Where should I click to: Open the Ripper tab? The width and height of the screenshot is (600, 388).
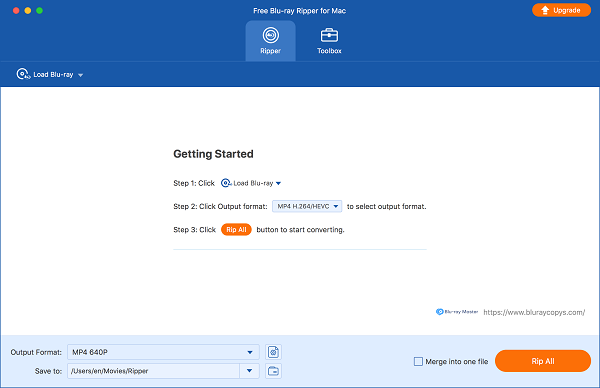coord(270,41)
